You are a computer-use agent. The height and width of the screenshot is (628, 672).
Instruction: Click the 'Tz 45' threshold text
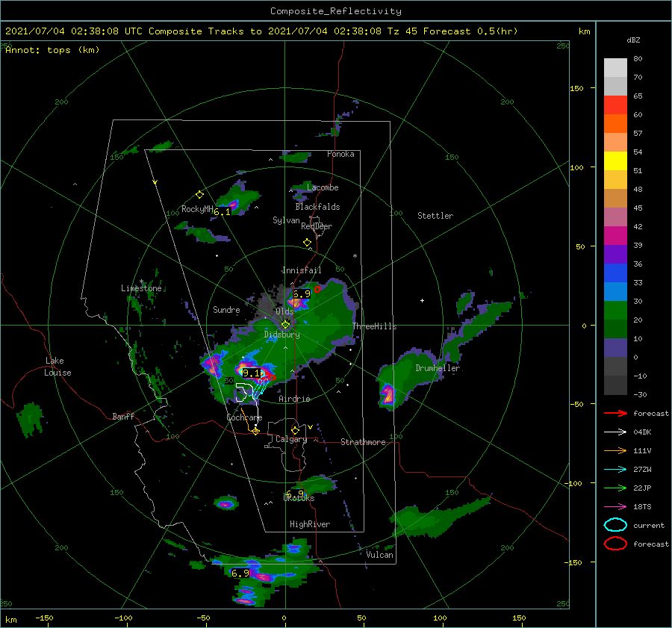pyautogui.click(x=402, y=31)
